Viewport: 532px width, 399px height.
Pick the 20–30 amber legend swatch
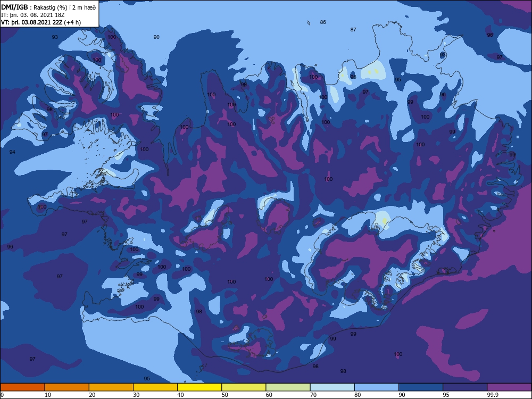111,387
